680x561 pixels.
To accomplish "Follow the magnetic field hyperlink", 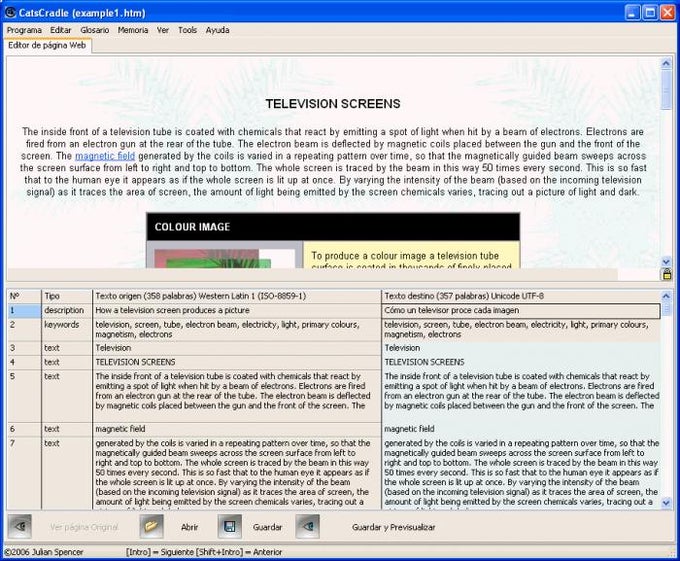I will [x=105, y=156].
